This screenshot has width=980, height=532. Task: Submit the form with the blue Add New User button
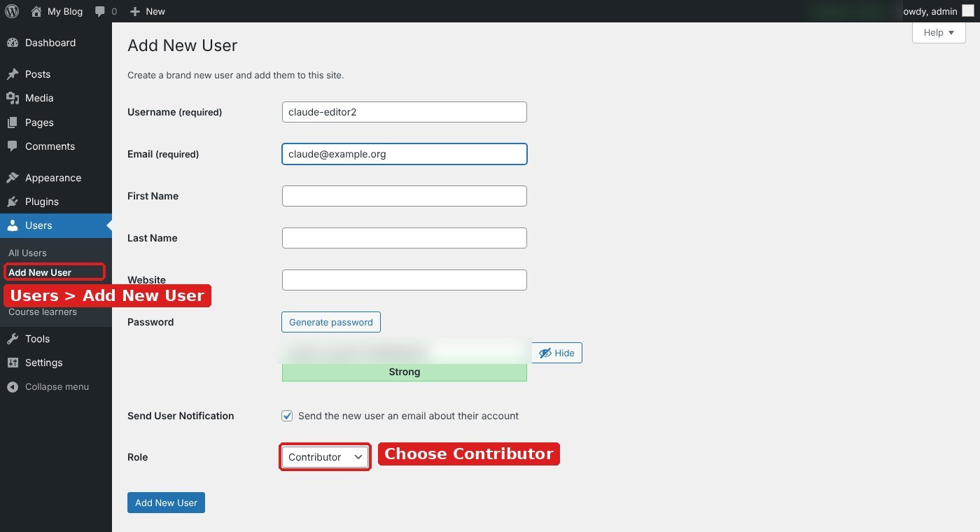tap(166, 503)
